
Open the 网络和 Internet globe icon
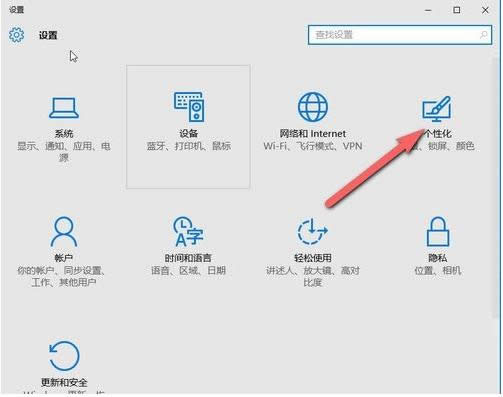pyautogui.click(x=313, y=107)
